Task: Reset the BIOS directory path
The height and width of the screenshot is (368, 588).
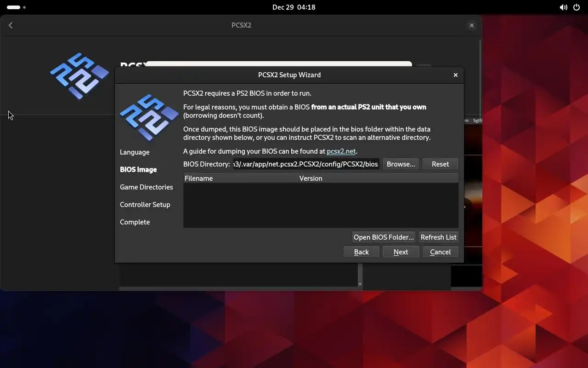Action: click(440, 164)
